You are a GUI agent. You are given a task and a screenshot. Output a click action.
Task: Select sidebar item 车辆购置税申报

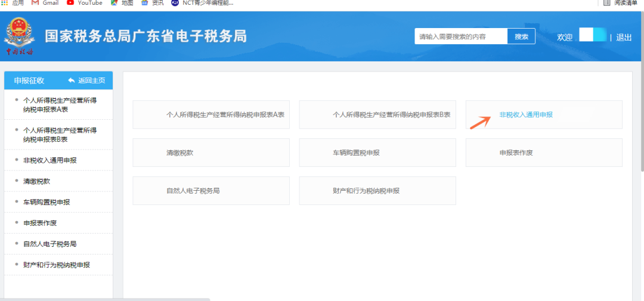(x=58, y=202)
